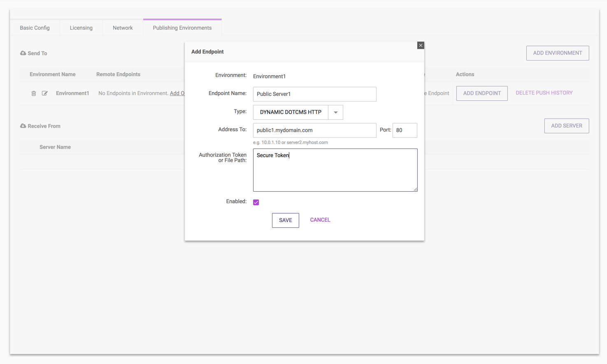Switch to the Basic Config tab
This screenshot has height=364, width=607.
click(x=35, y=28)
